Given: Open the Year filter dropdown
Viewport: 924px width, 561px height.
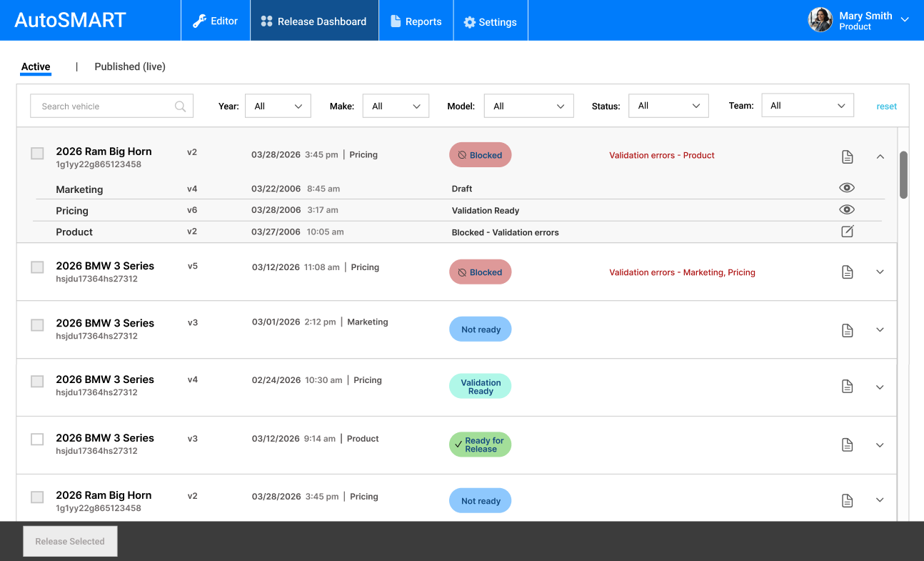Looking at the screenshot, I should [278, 106].
